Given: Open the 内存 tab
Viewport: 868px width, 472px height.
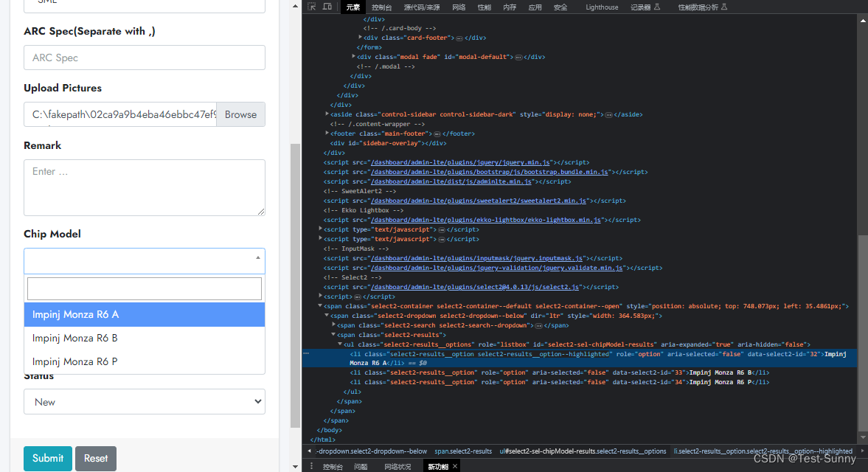Looking at the screenshot, I should click(510, 7).
